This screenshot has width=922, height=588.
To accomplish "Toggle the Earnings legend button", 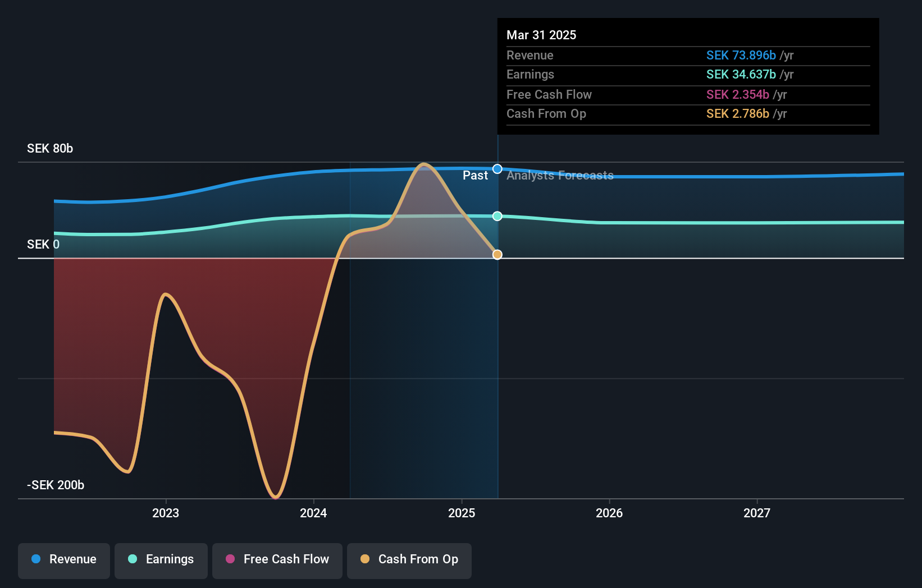I will coord(161,561).
